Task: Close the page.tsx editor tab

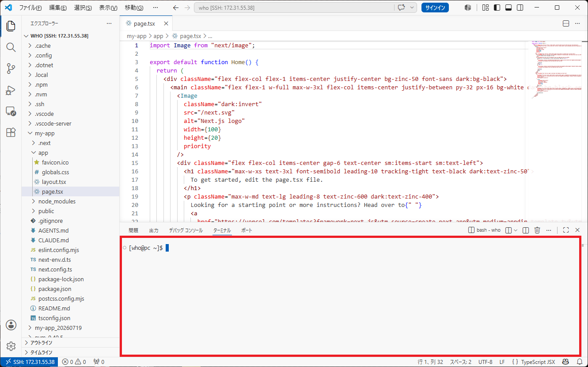Action: point(166,24)
